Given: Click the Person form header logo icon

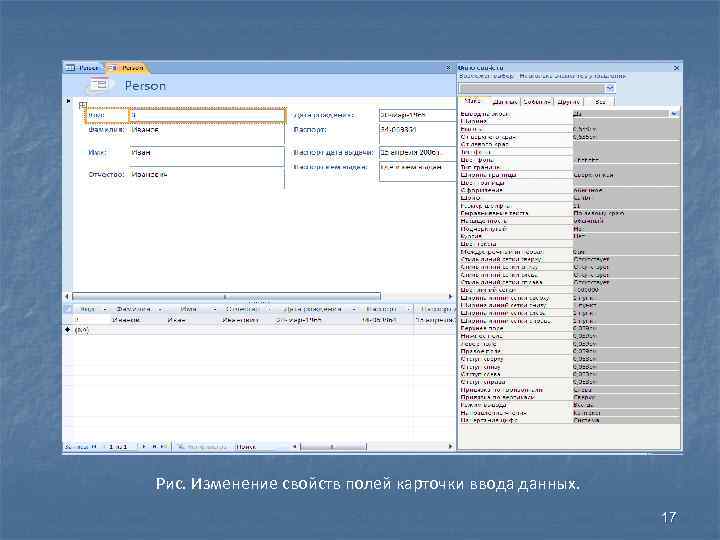Looking at the screenshot, I should tap(99, 84).
